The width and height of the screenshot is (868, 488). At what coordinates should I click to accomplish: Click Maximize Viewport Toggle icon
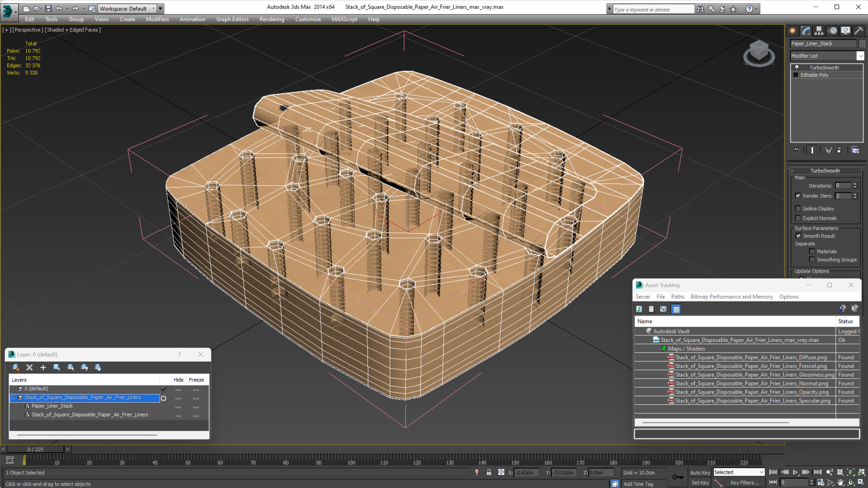[861, 483]
